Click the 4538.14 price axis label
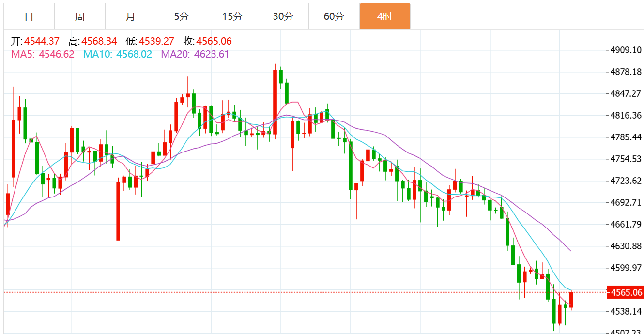This screenshot has height=334, width=644. click(626, 311)
